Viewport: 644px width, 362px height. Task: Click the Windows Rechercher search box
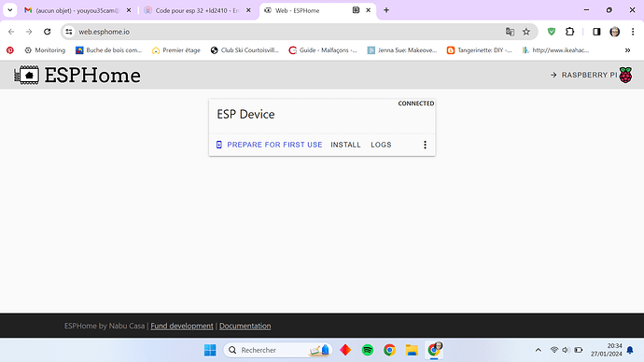277,350
